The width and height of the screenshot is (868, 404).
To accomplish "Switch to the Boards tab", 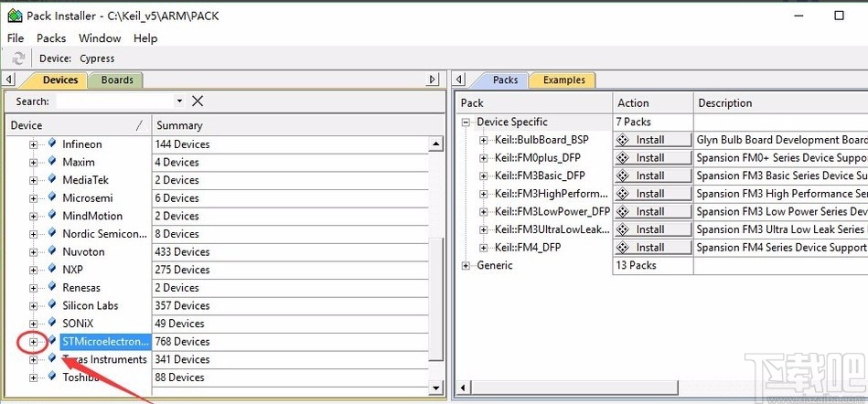I will click(117, 80).
